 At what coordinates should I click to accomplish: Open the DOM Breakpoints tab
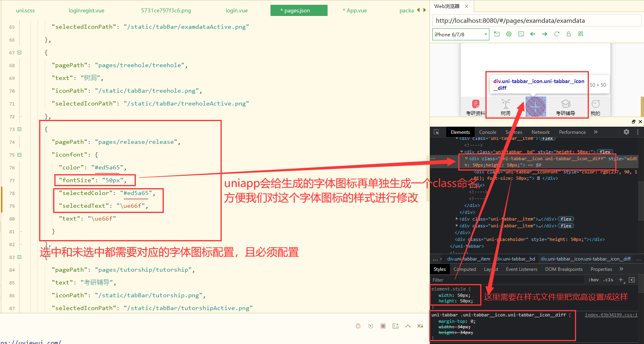(564, 269)
